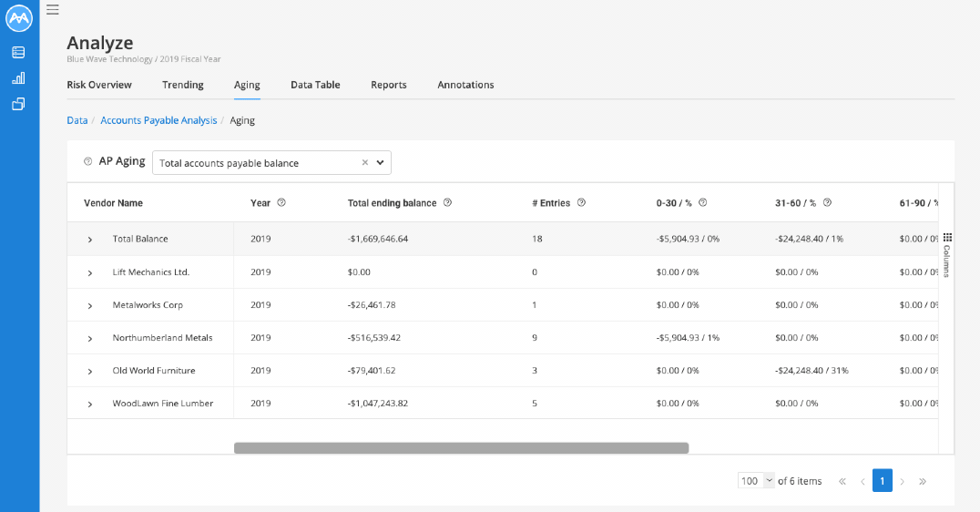Expand the Old World Furniture row
980x512 pixels.
(90, 372)
